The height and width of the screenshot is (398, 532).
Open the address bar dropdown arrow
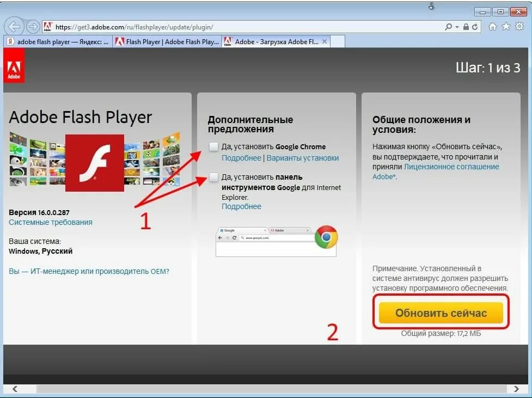click(457, 27)
